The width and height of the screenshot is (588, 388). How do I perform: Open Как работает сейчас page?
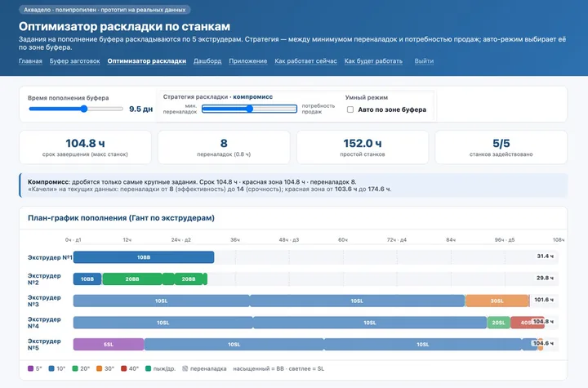pyautogui.click(x=305, y=61)
